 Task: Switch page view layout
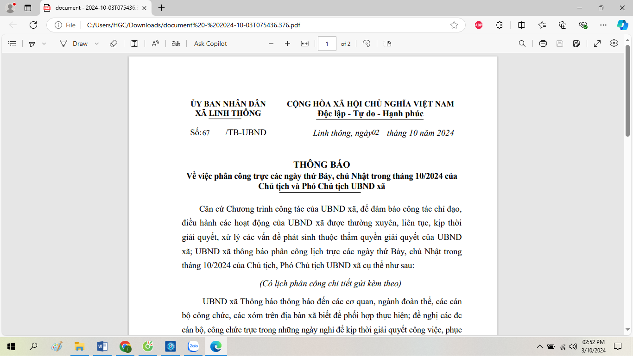(x=387, y=44)
